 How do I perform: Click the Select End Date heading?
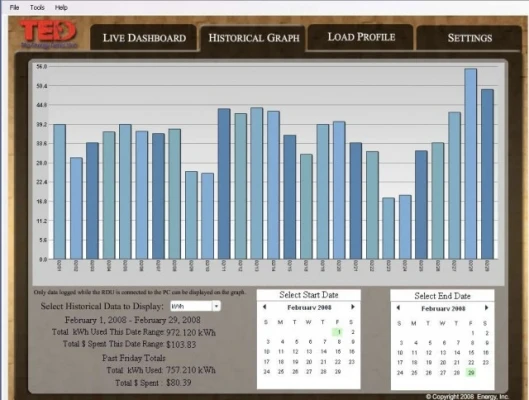pos(442,296)
